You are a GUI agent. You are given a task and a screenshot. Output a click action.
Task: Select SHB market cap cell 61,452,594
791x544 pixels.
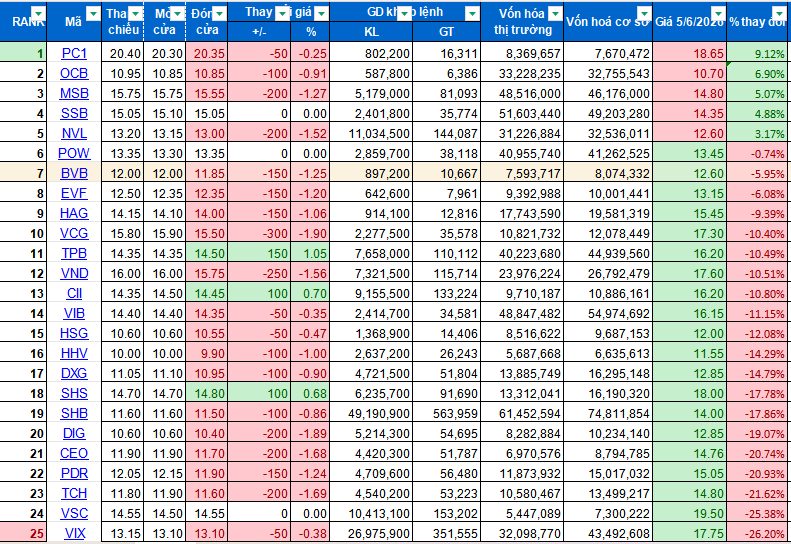(522, 413)
